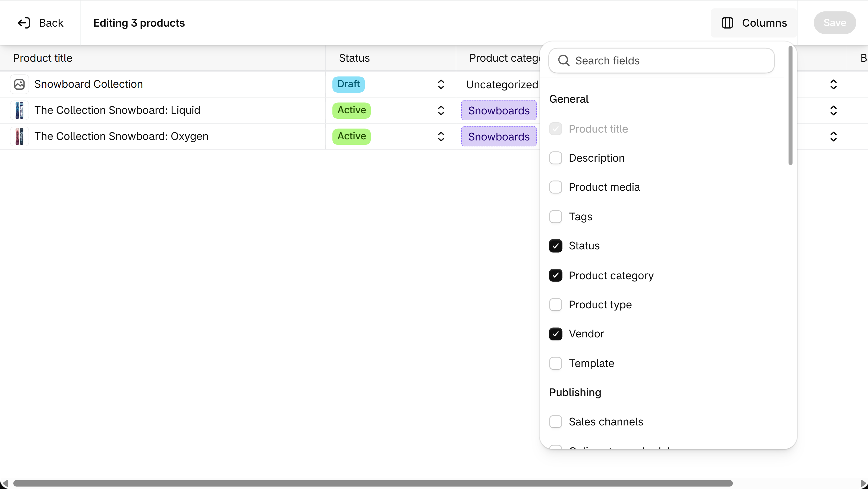Uncheck the Product category checkbox
This screenshot has height=489, width=868.
tap(556, 275)
